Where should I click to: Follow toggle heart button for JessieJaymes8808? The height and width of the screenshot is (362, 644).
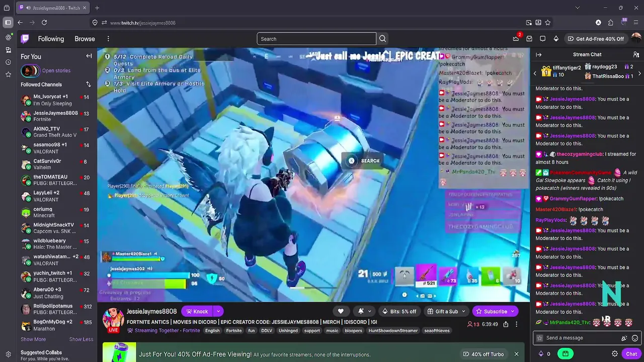coord(341,311)
